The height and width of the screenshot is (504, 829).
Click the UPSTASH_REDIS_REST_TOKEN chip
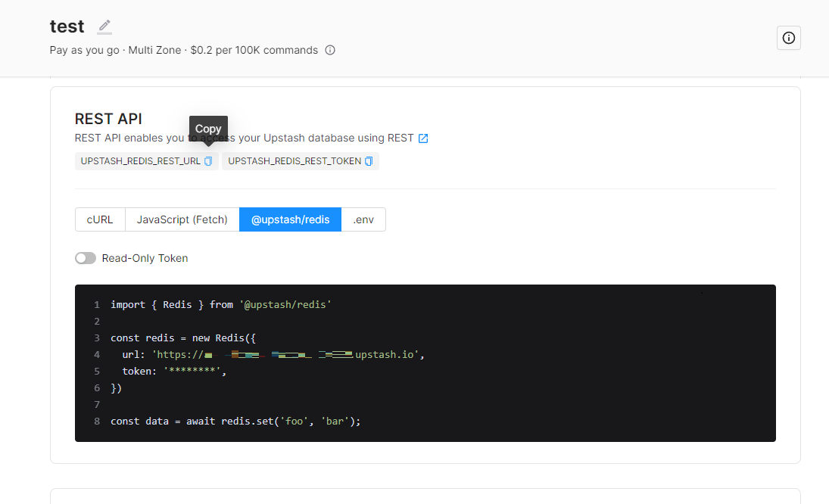click(301, 161)
